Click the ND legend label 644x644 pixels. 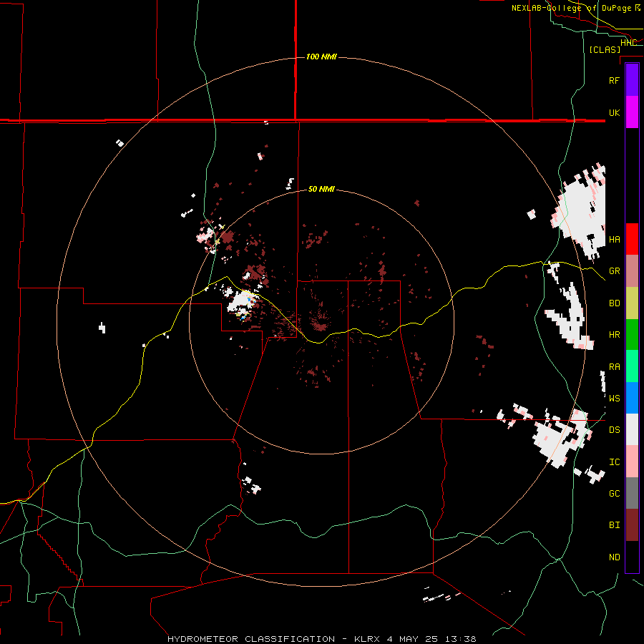614,557
